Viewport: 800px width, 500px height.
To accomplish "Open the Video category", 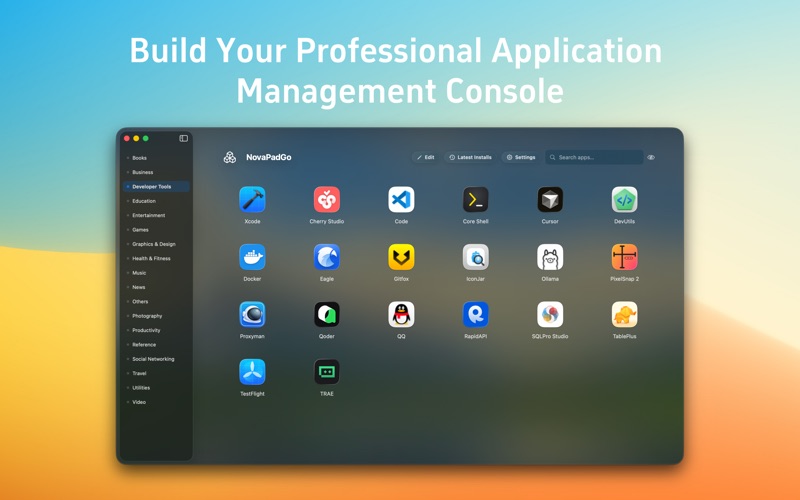I will tap(156, 402).
